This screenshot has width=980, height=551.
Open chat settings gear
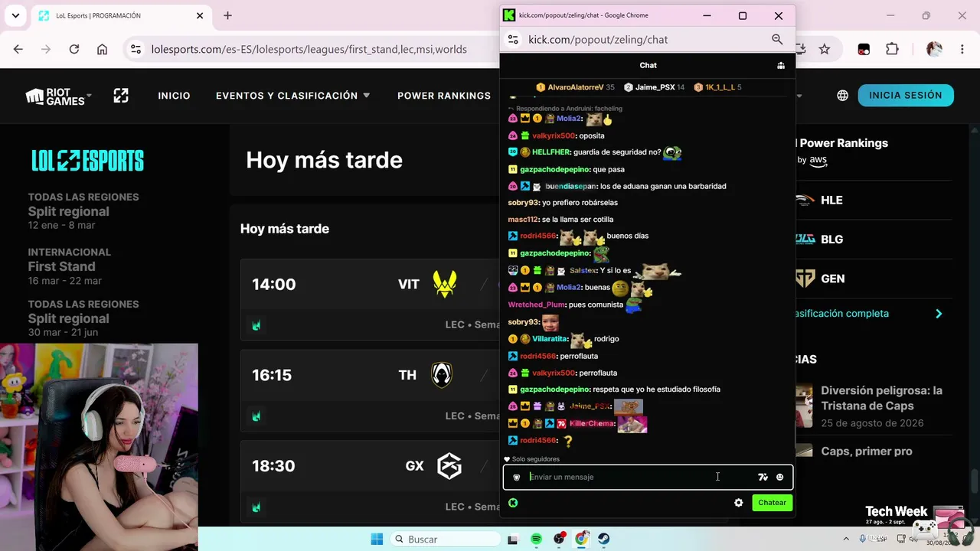(738, 503)
